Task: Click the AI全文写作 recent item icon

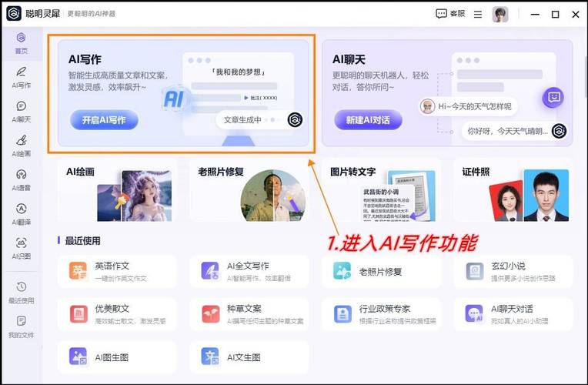Action: point(210,271)
